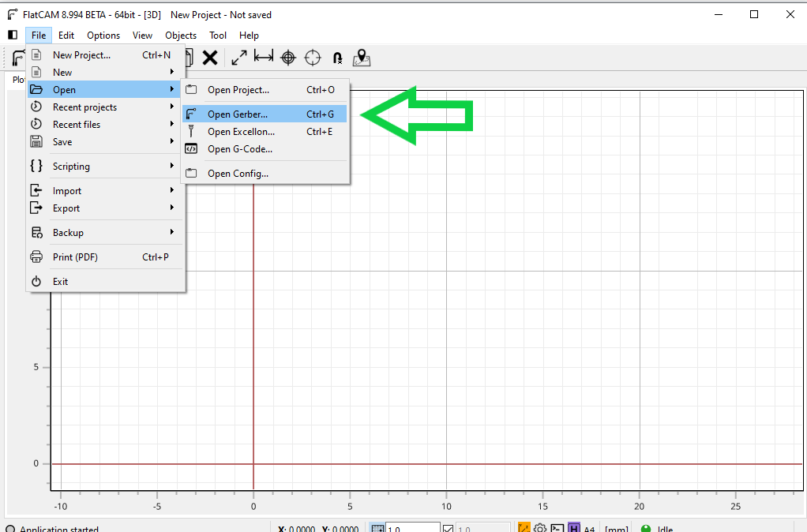This screenshot has height=532, width=807.
Task: Click the Y: 0.0000 coordinate readout
Action: click(340, 528)
